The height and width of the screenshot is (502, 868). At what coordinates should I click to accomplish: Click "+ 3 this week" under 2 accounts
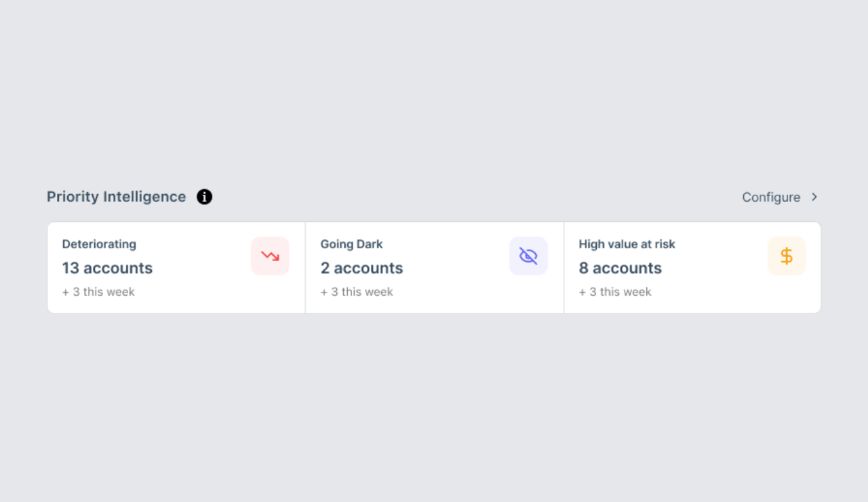357,292
